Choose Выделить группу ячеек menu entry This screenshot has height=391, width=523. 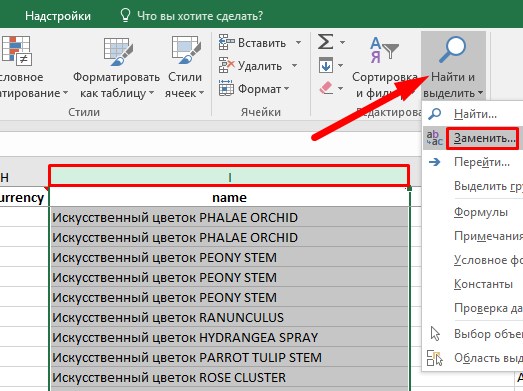(488, 186)
